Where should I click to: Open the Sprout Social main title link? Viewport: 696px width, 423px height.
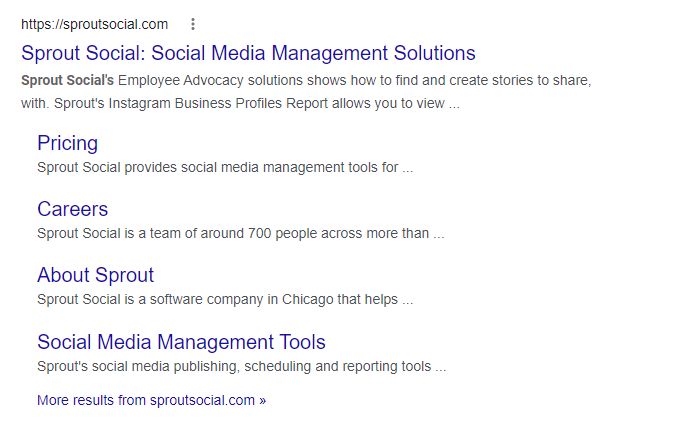pyautogui.click(x=248, y=53)
